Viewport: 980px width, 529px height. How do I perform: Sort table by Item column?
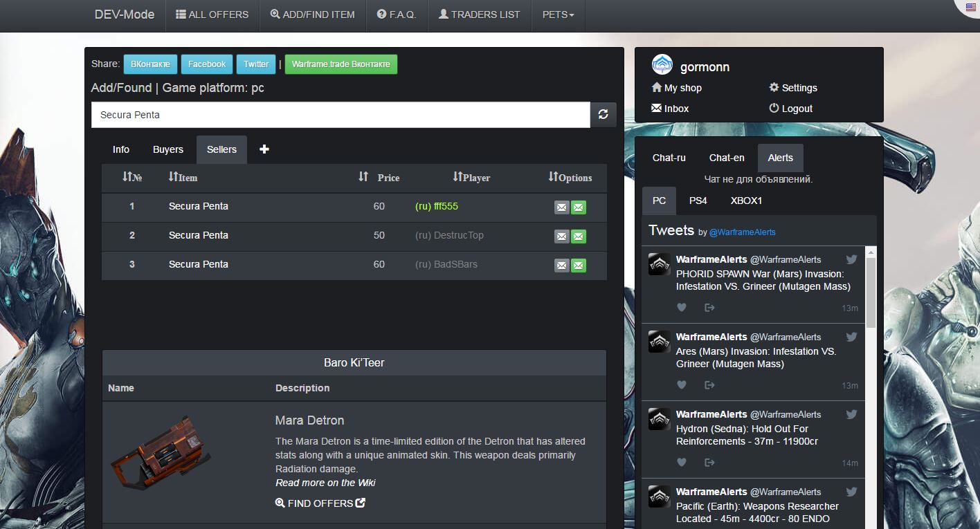tap(183, 177)
